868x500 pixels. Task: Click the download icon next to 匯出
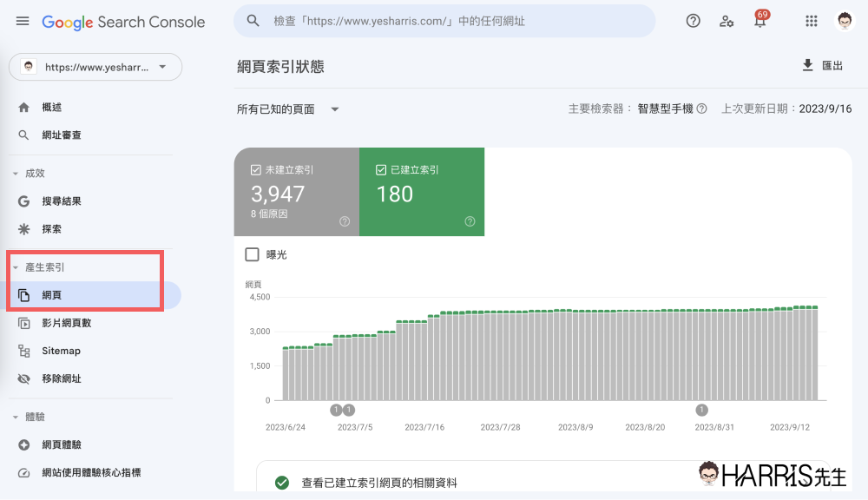pos(807,65)
